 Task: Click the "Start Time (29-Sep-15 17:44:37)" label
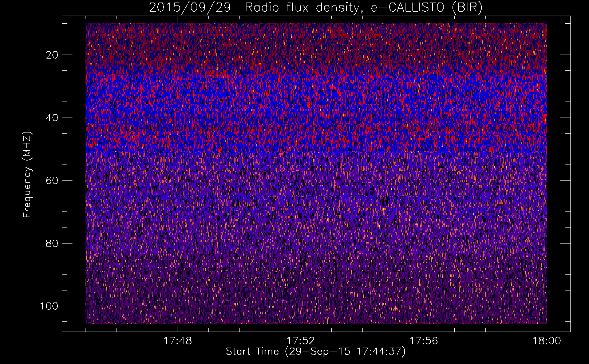click(316, 352)
